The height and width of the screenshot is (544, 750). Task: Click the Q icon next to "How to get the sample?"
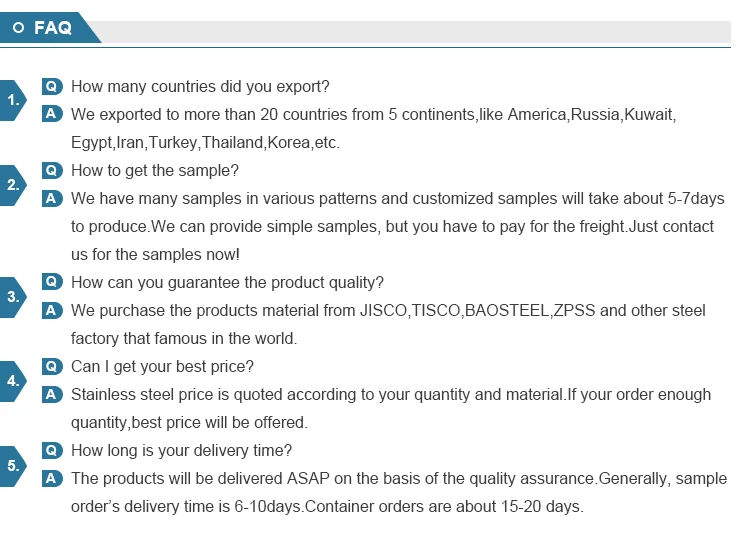[52, 171]
